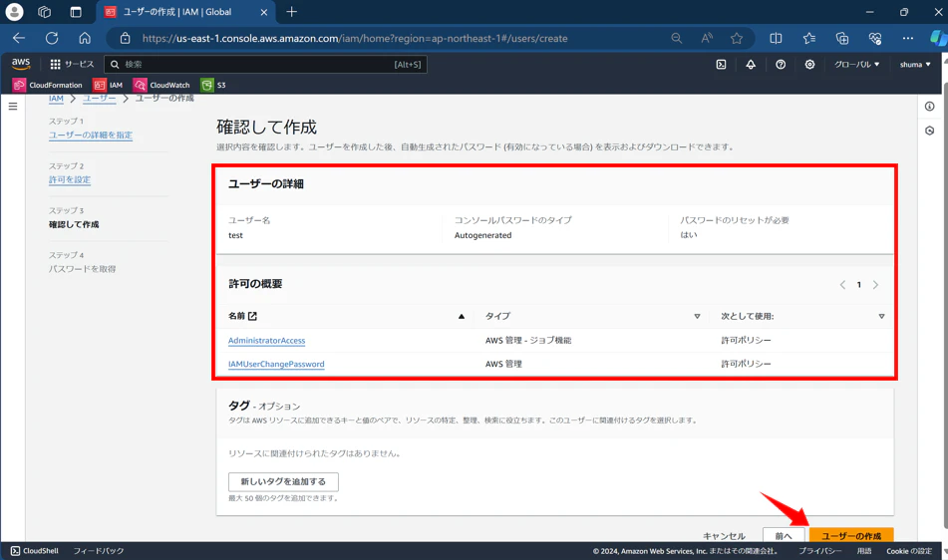Go to step 2 許可を設定
Viewport: 948px width, 560px height.
coord(70,179)
